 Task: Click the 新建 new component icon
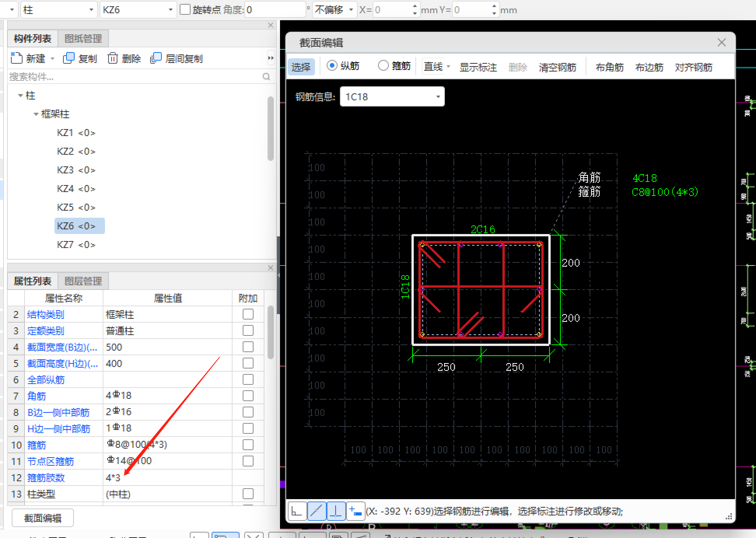tap(17, 58)
